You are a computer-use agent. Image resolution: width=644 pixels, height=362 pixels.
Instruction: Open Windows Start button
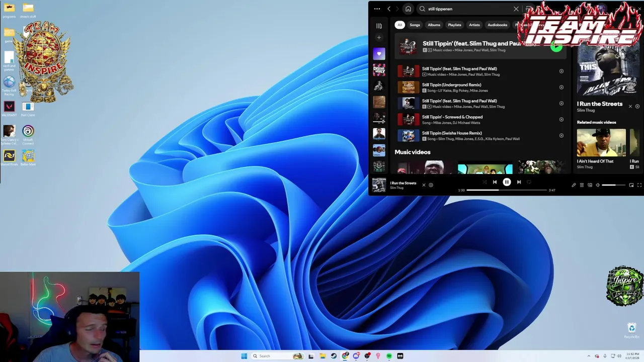coord(244,356)
